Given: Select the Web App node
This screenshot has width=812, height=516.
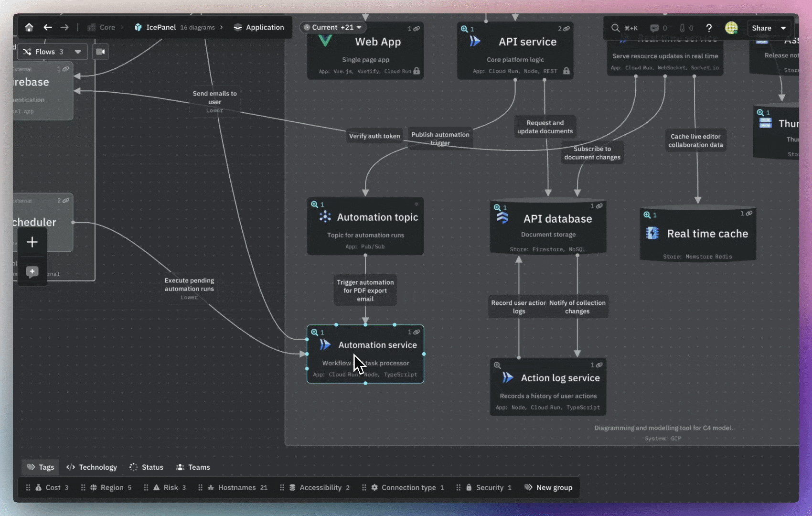Looking at the screenshot, I should click(365, 51).
